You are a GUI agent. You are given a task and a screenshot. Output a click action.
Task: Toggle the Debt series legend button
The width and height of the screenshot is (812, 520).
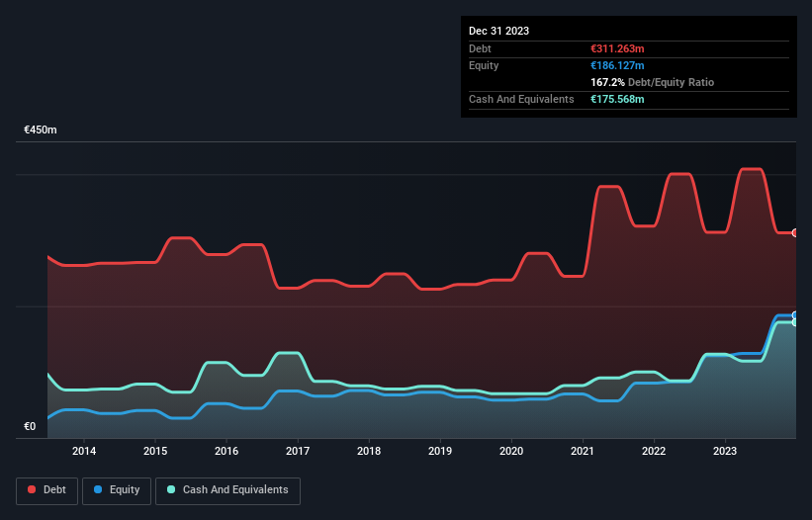(47, 490)
